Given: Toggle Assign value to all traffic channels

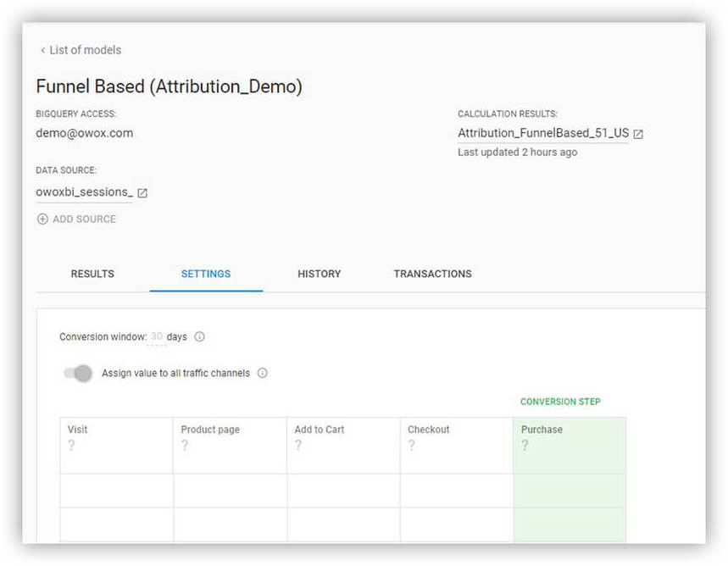Looking at the screenshot, I should click(78, 374).
